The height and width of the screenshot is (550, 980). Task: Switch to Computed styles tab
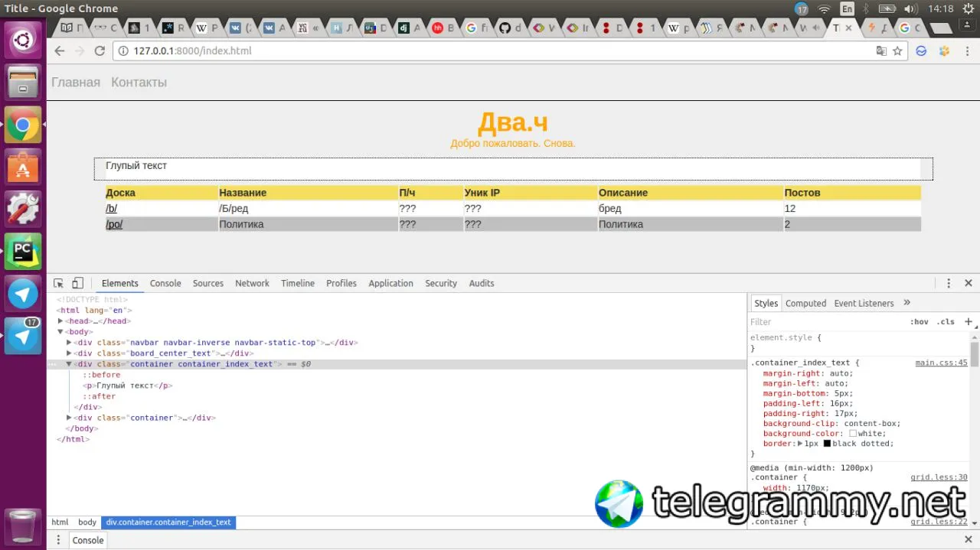(806, 303)
